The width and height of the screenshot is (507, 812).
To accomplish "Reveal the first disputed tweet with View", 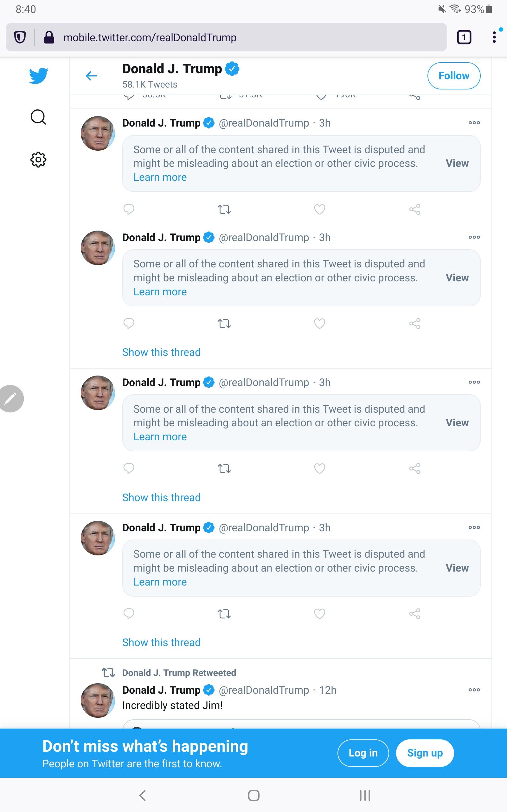I will (x=457, y=163).
